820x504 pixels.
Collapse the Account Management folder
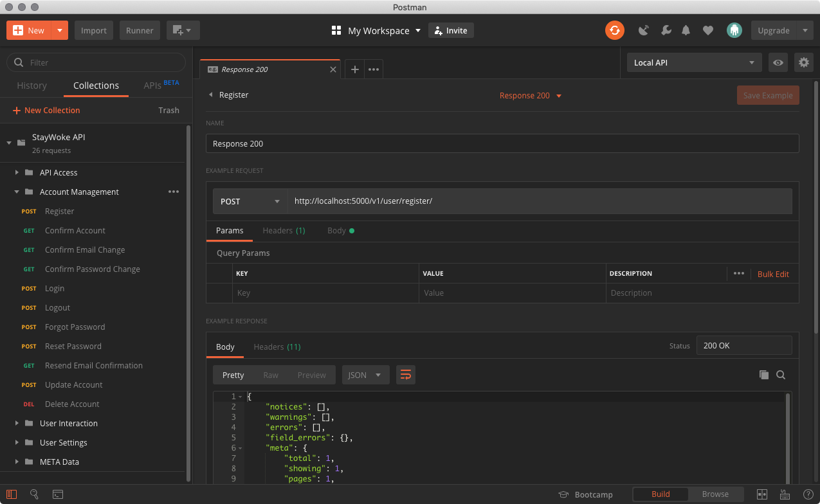pos(15,192)
